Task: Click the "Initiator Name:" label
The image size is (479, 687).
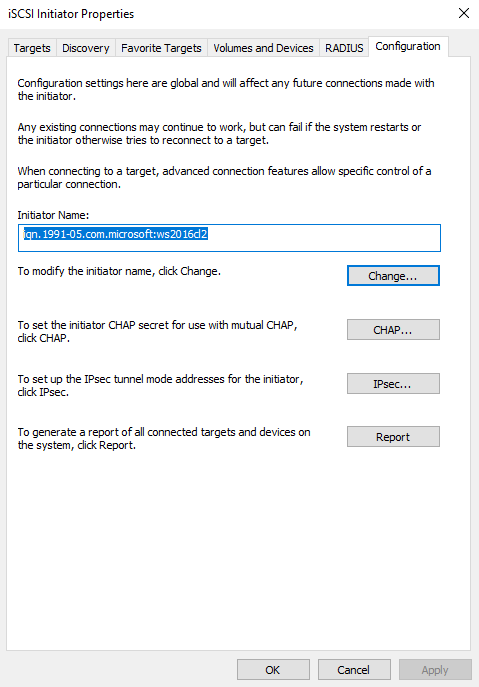Action: coord(53,215)
